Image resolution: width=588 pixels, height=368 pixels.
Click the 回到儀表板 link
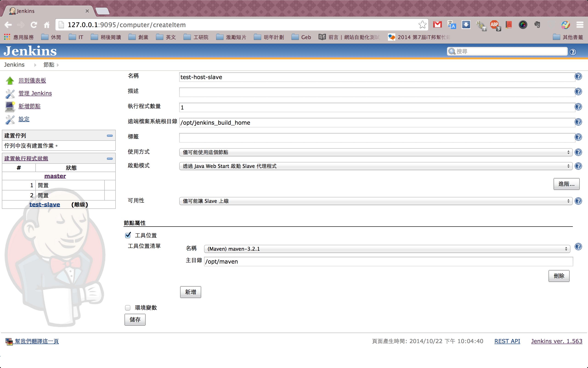(x=32, y=80)
